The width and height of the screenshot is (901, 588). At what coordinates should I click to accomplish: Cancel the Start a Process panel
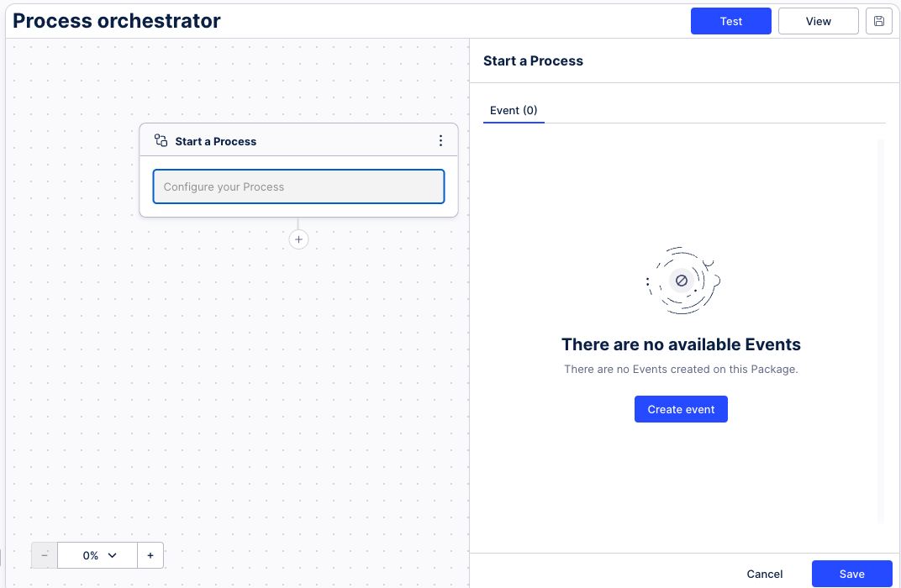coord(764,574)
